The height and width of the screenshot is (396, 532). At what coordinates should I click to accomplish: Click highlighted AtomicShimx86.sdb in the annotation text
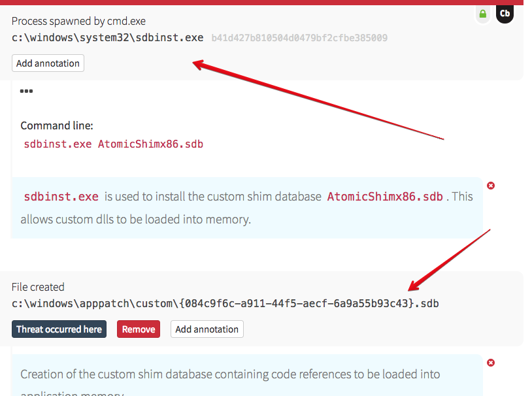coord(384,197)
